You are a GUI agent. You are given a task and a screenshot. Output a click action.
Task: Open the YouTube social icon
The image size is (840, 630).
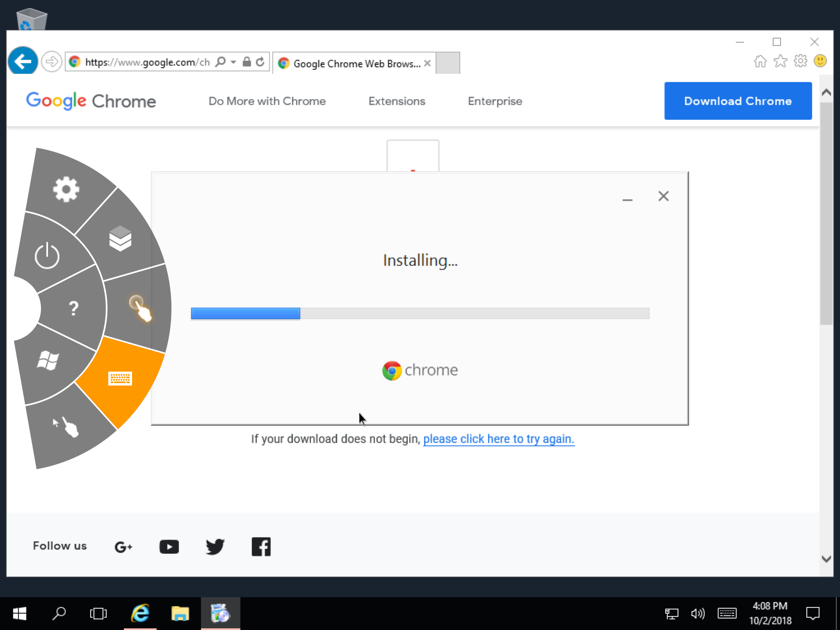(x=169, y=547)
